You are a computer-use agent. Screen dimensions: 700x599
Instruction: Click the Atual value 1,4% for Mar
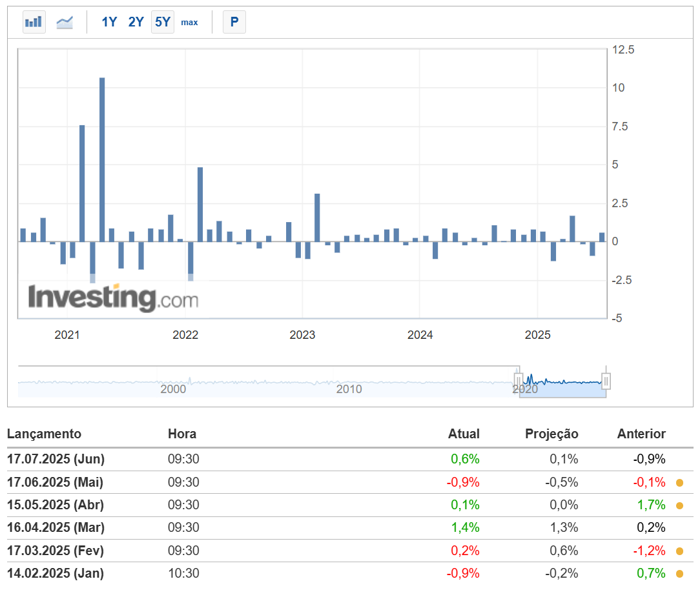[x=465, y=527]
